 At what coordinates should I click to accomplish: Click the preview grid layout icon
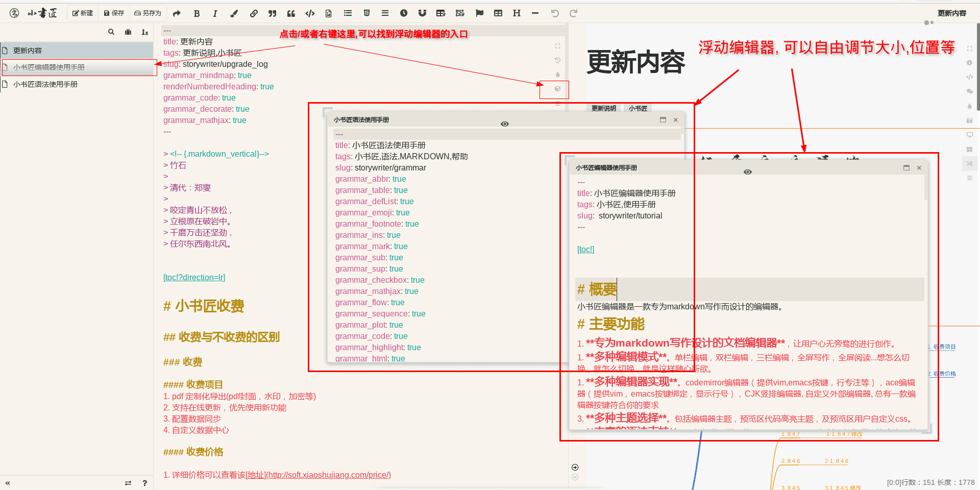coord(969,150)
